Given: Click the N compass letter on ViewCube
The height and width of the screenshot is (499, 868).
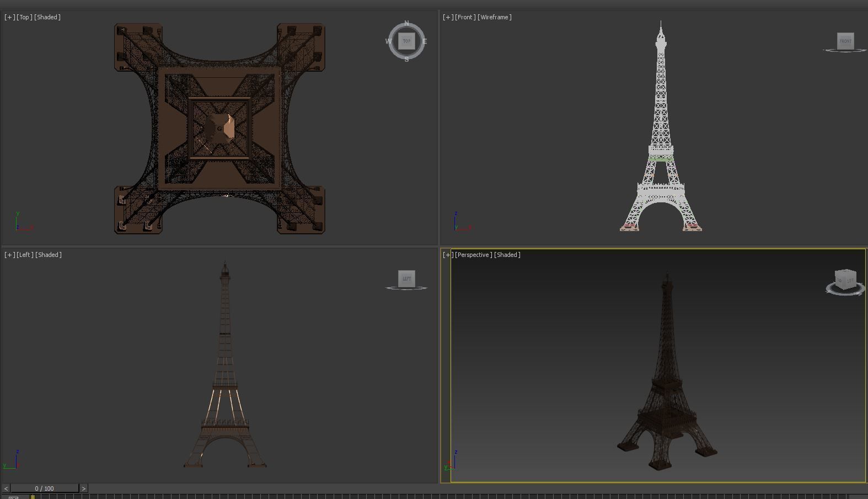Looking at the screenshot, I should tap(406, 23).
